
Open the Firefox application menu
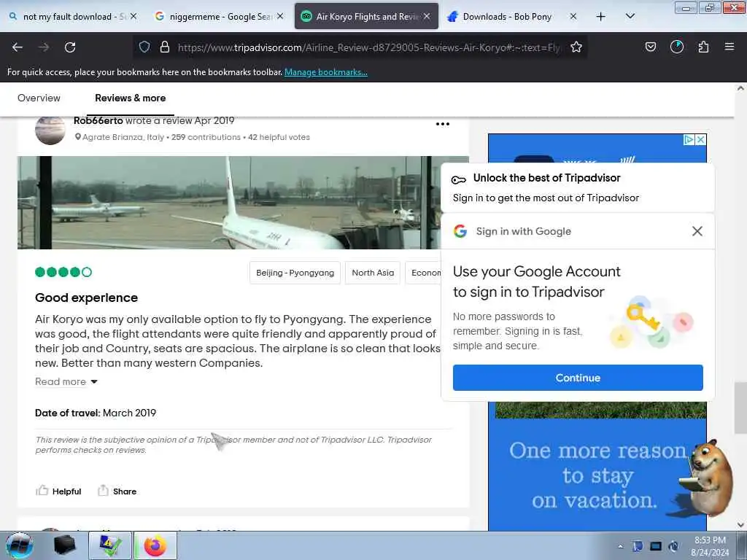(729, 47)
